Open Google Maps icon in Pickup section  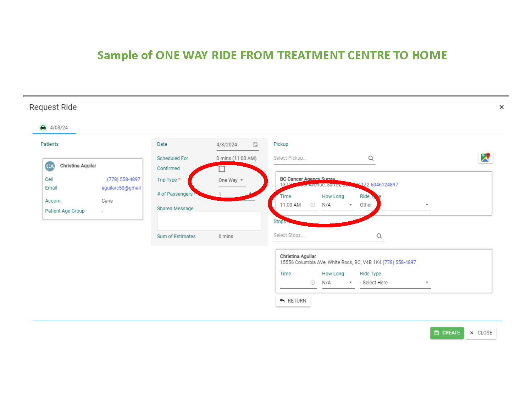486,157
